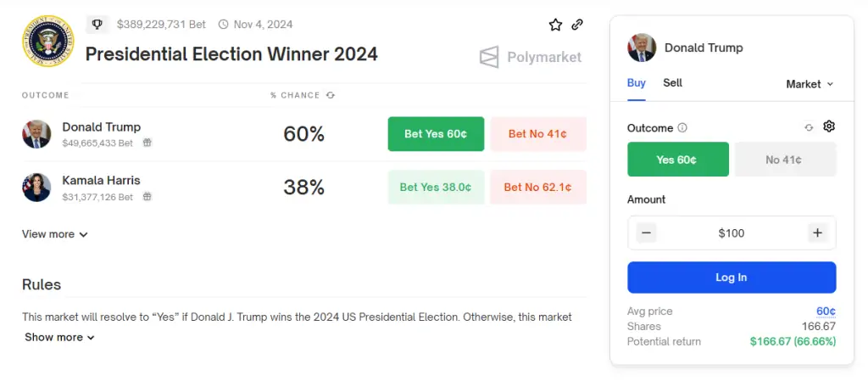Copy market link with the chain icon
The width and height of the screenshot is (868, 387).
[576, 25]
